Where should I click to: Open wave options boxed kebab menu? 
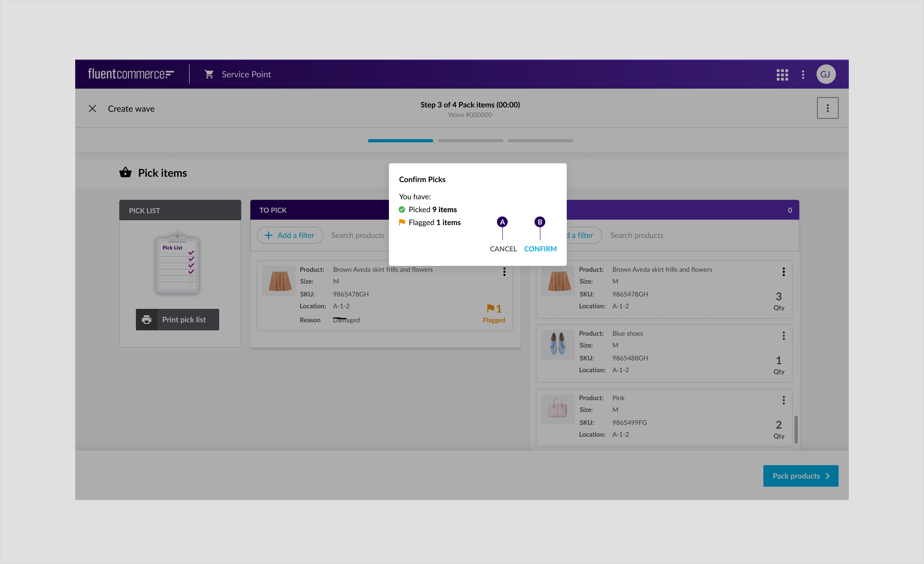click(827, 109)
